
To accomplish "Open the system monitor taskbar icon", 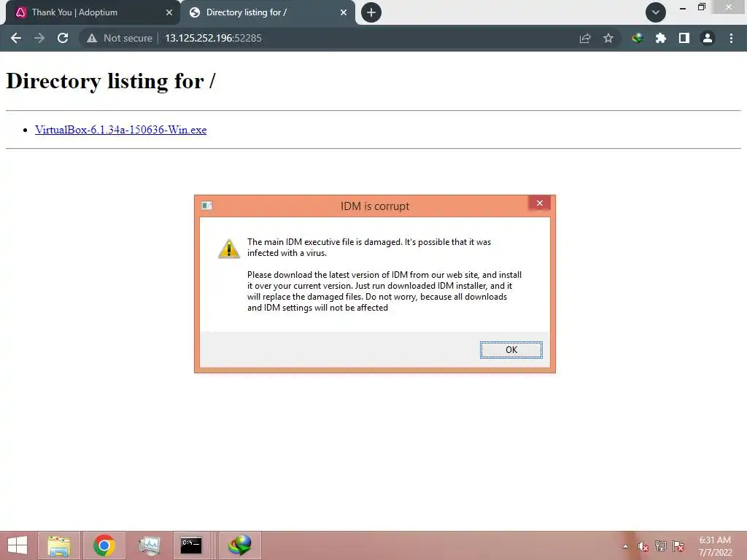I will 149,545.
